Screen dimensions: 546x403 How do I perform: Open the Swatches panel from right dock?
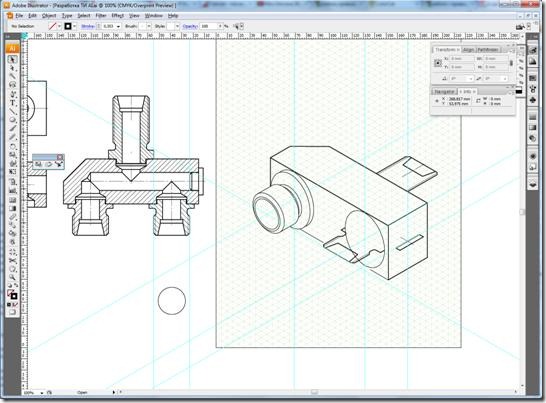532,78
